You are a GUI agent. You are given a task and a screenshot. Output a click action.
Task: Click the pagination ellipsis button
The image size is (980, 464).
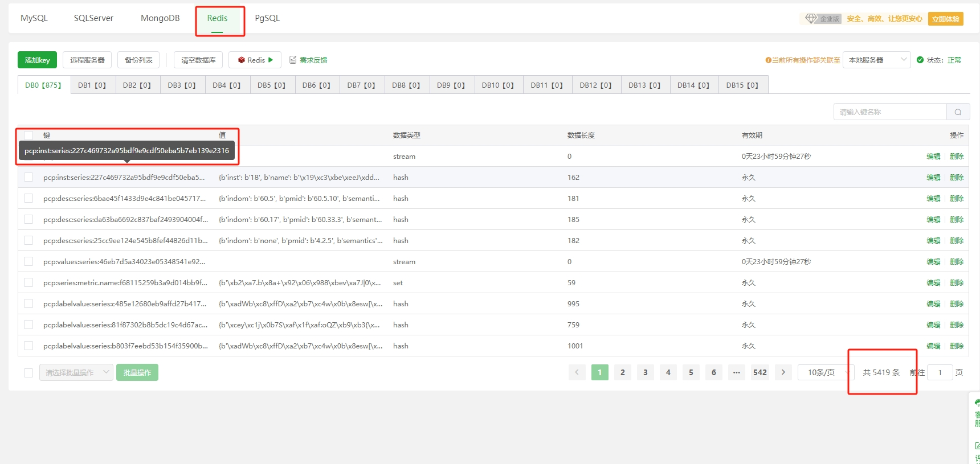(737, 372)
